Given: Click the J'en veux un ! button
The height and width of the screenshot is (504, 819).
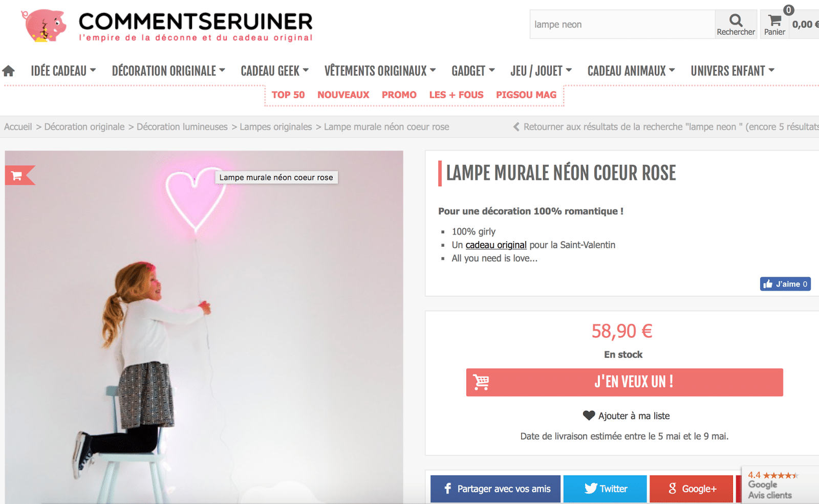Looking at the screenshot, I should tap(624, 382).
